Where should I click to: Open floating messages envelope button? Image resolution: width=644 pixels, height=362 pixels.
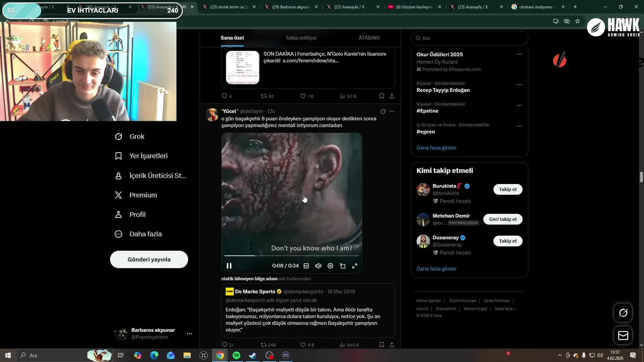pos(623,335)
